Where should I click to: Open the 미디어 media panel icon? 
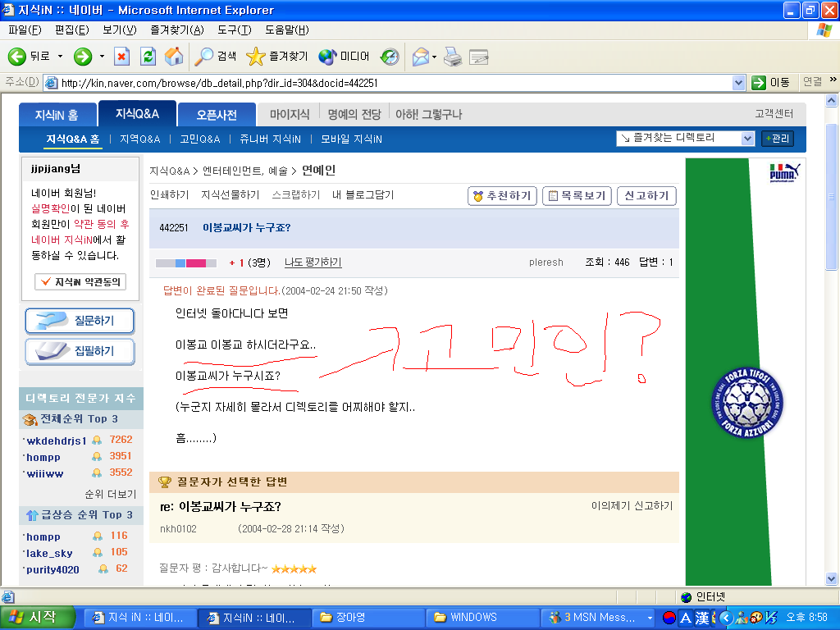[344, 57]
